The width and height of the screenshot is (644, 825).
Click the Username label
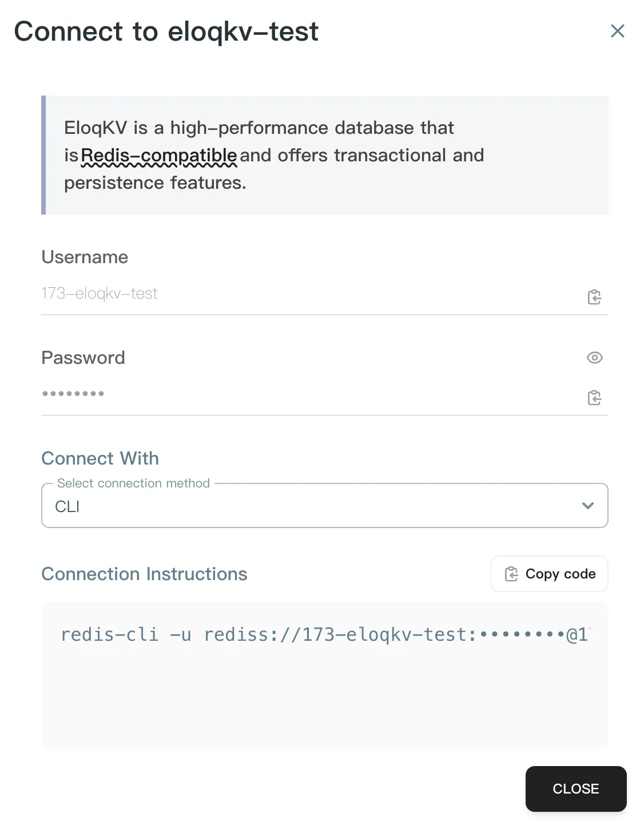85,257
